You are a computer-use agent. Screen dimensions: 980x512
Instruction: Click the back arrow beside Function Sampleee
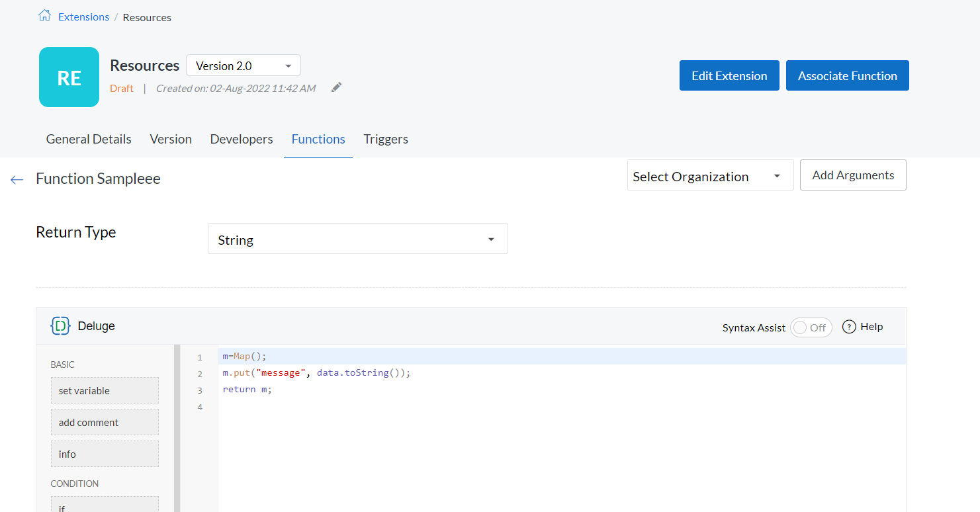pyautogui.click(x=17, y=179)
